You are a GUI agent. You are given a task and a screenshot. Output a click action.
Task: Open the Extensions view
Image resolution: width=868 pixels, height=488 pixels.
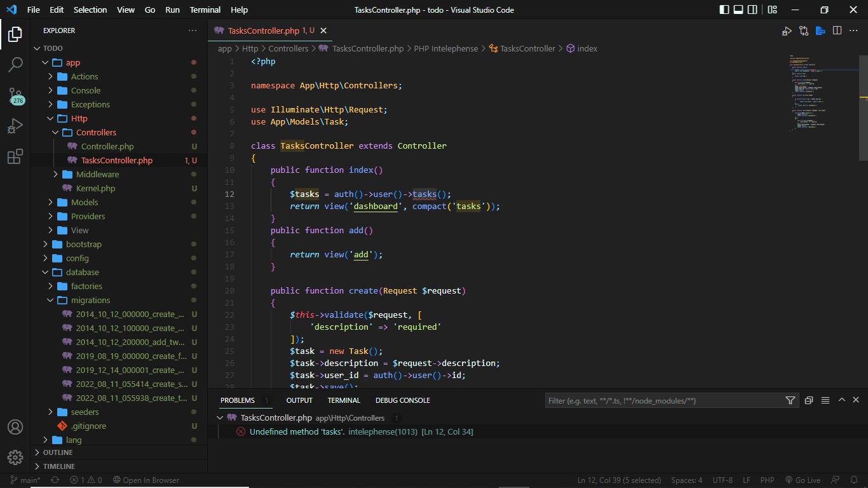point(15,156)
